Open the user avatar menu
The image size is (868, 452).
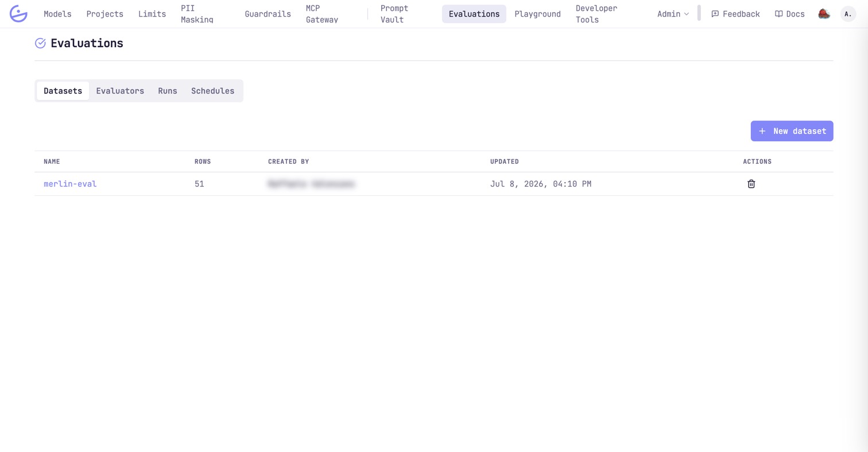pyautogui.click(x=848, y=14)
